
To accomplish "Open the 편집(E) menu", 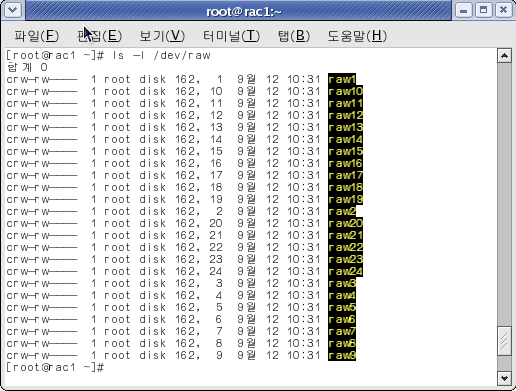I will [99, 36].
